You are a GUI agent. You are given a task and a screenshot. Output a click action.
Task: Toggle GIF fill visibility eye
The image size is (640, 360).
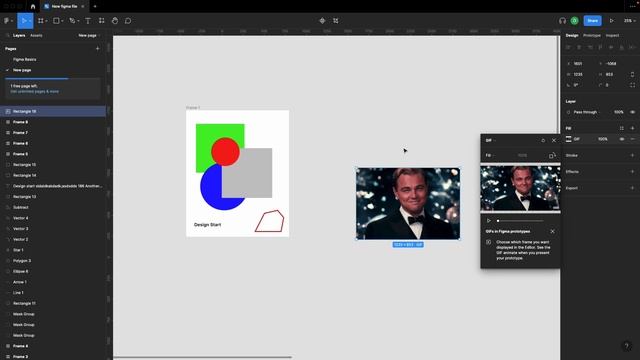[x=622, y=139]
